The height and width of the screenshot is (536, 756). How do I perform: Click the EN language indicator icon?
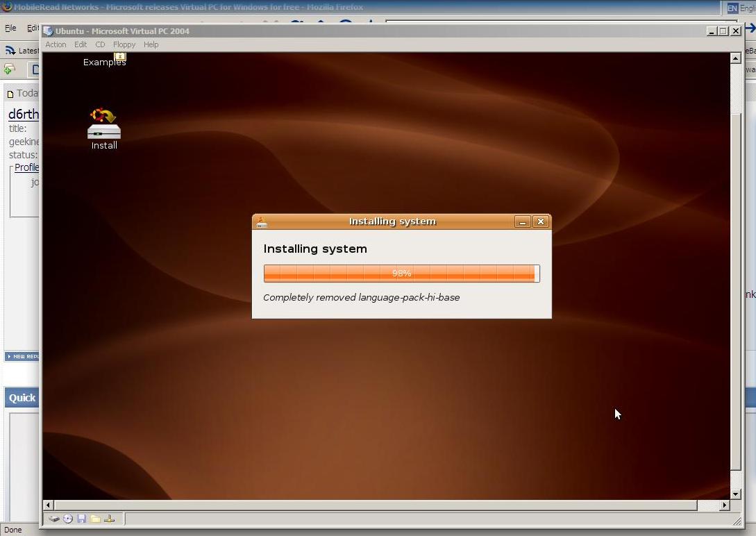click(x=732, y=8)
